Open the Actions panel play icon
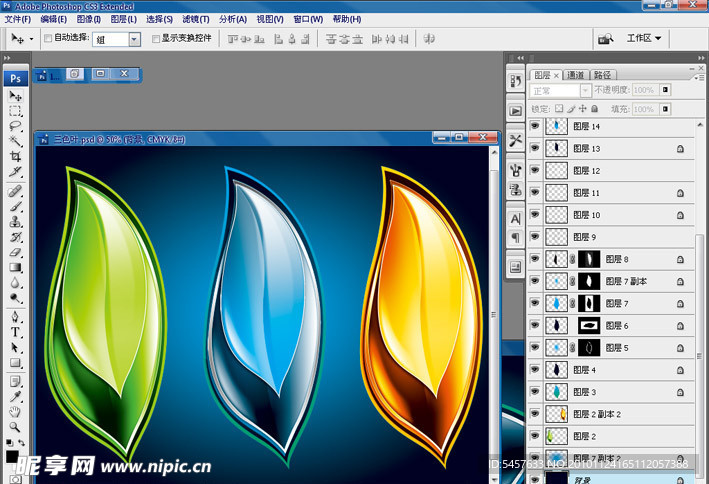 click(x=516, y=111)
